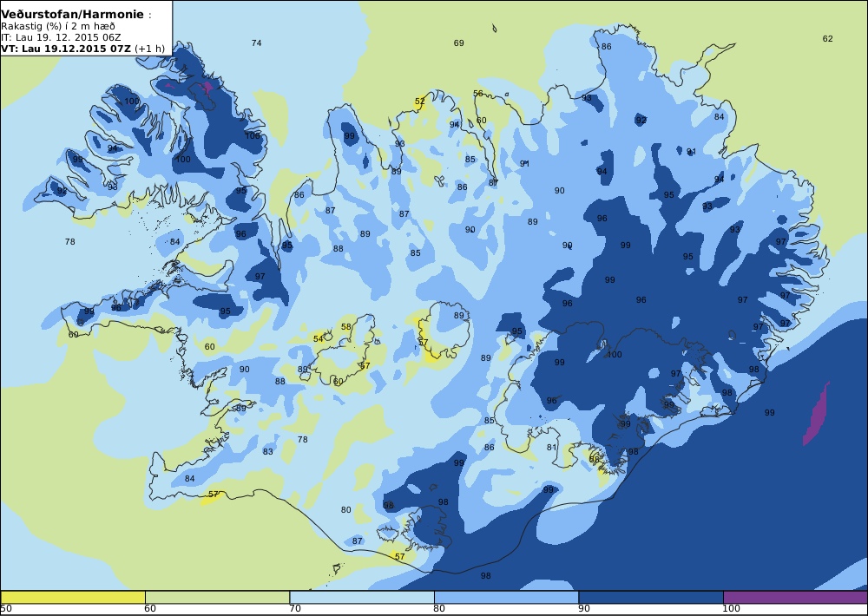Click the yellow 50–60 legend swatch
The height and width of the screenshot is (616, 868).
click(73, 597)
